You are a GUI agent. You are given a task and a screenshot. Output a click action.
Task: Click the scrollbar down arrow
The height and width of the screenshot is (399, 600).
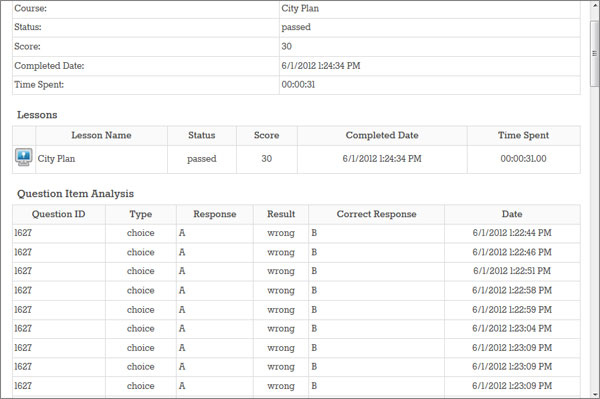pyautogui.click(x=594, y=394)
